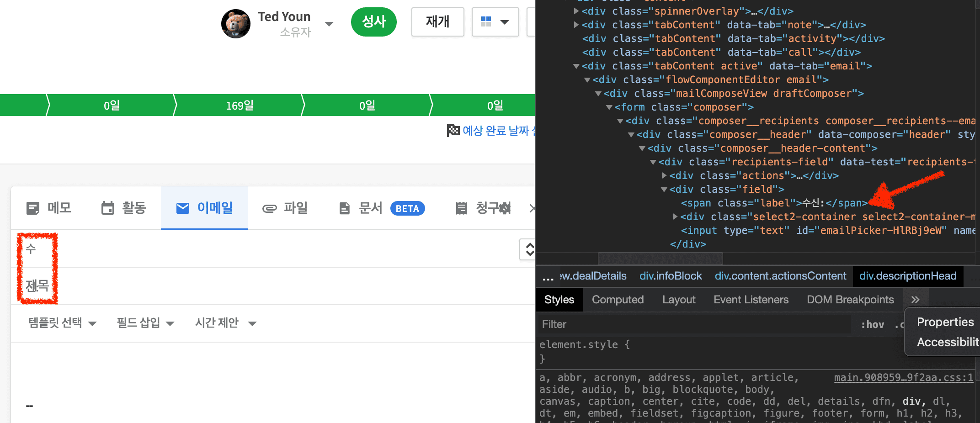Screen dimensions: 980x423
Task: Collapse the mailComposeView draftComposer node
Action: pyautogui.click(x=598, y=94)
